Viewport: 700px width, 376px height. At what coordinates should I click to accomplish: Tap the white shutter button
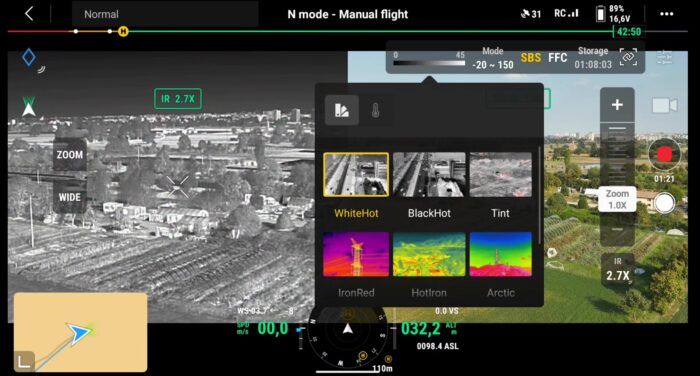664,203
